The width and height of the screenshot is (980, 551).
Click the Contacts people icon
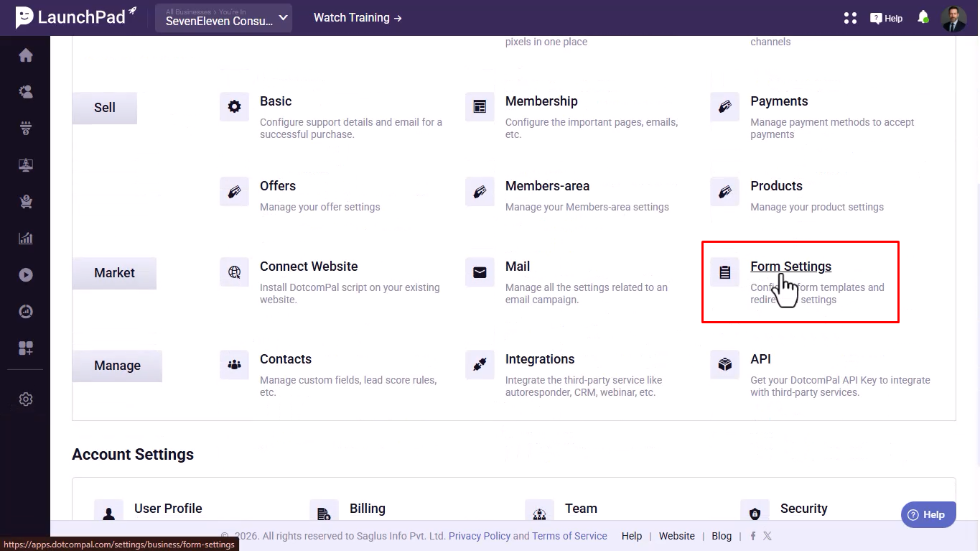click(234, 365)
